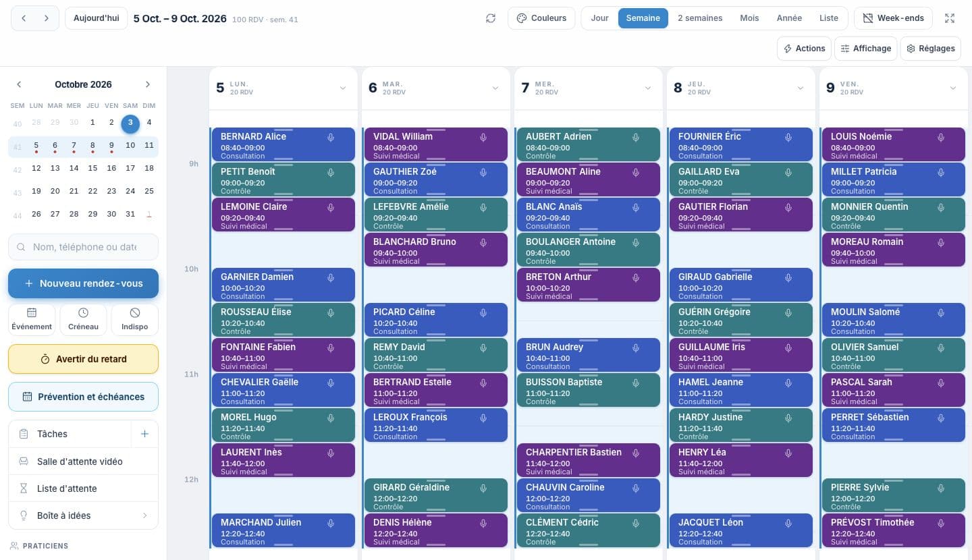The image size is (972, 560).
Task: Expand the Thursday 8 column menu
Action: (x=801, y=88)
